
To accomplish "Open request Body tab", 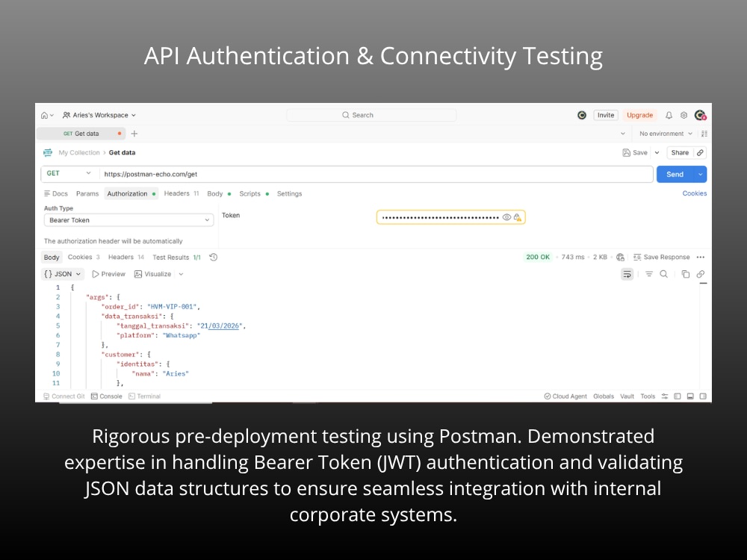I will pos(219,194).
